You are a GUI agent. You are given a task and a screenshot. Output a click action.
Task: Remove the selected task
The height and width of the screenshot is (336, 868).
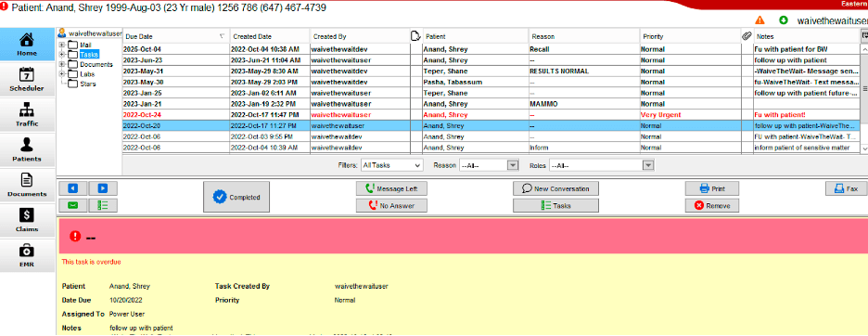point(712,205)
